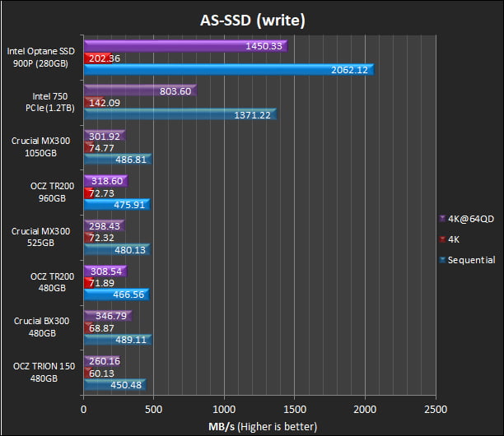
Task: Click the 260.16 bar value
Action: pyautogui.click(x=105, y=361)
